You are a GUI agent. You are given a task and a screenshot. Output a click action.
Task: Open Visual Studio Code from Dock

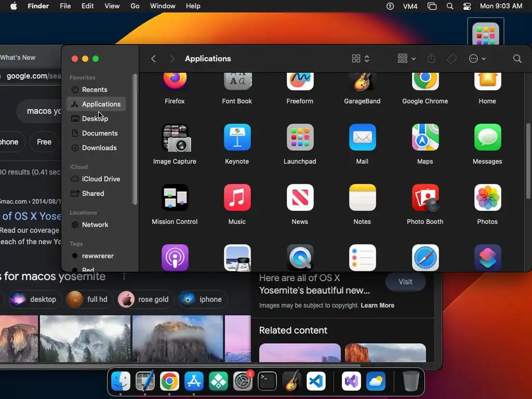pyautogui.click(x=316, y=381)
